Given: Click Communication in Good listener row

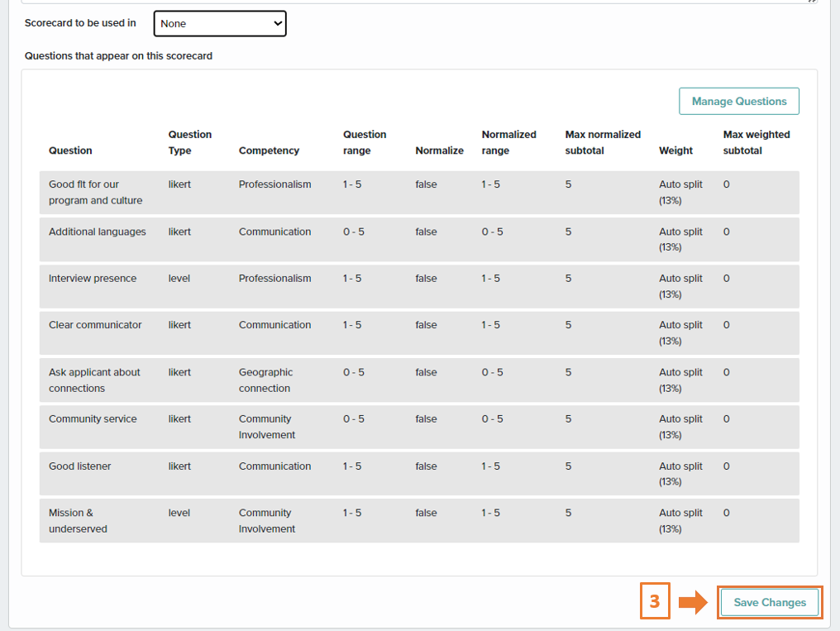Looking at the screenshot, I should pos(274,466).
